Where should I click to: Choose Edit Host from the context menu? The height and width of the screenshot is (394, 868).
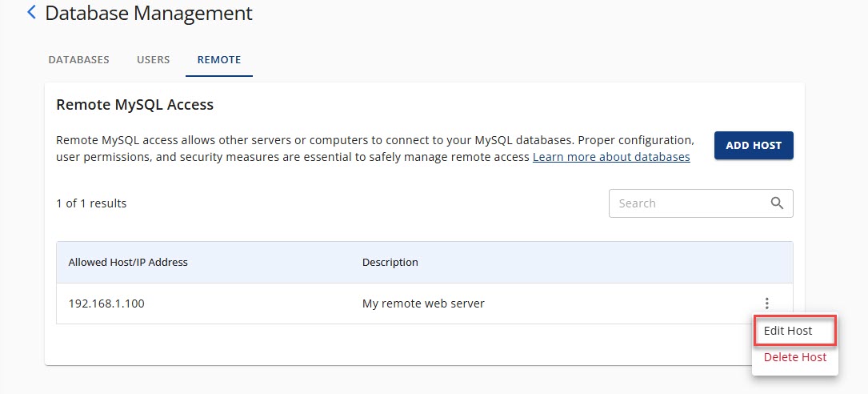[x=794, y=331]
